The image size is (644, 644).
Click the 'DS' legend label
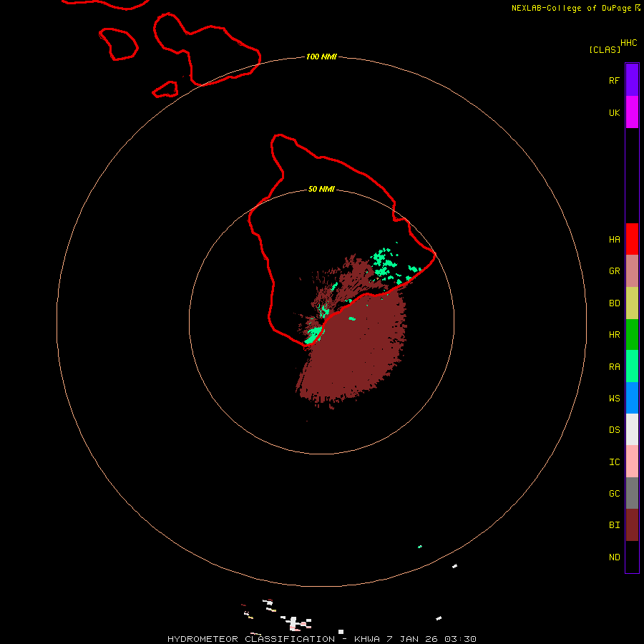point(614,430)
